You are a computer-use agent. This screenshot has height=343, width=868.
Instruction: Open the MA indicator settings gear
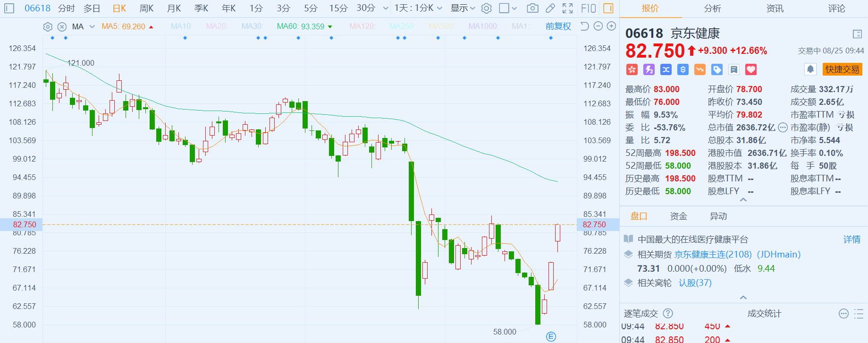click(x=48, y=27)
